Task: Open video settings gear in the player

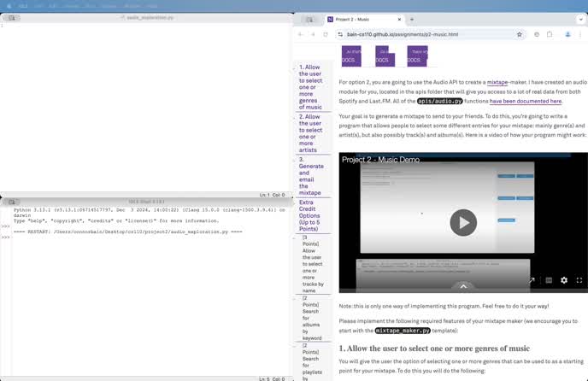Action: click(x=564, y=280)
